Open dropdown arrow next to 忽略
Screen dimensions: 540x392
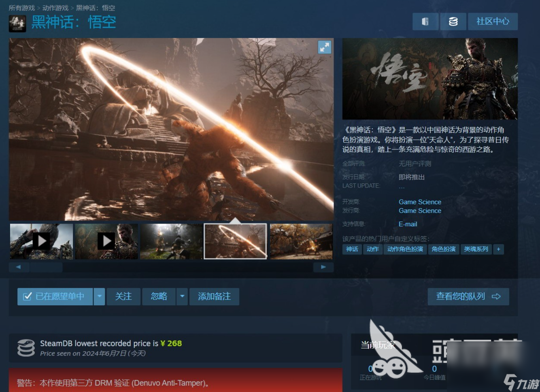182,296
